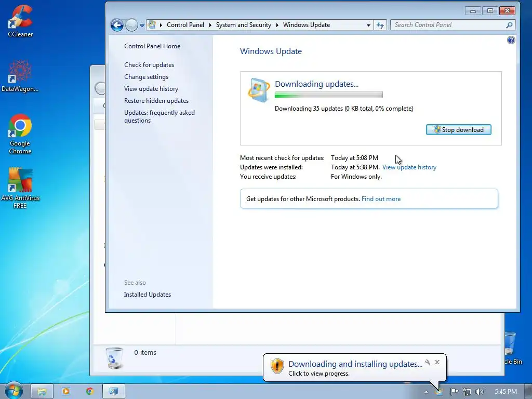
Task: Click the refresh button beside address bar
Action: tap(380, 25)
